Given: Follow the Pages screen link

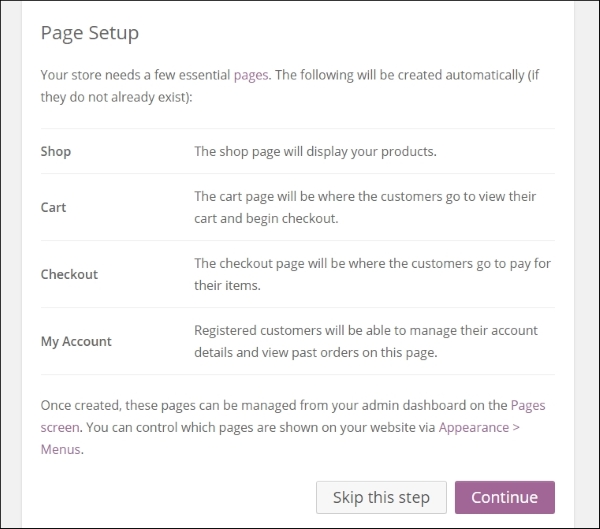Looking at the screenshot, I should [x=528, y=405].
